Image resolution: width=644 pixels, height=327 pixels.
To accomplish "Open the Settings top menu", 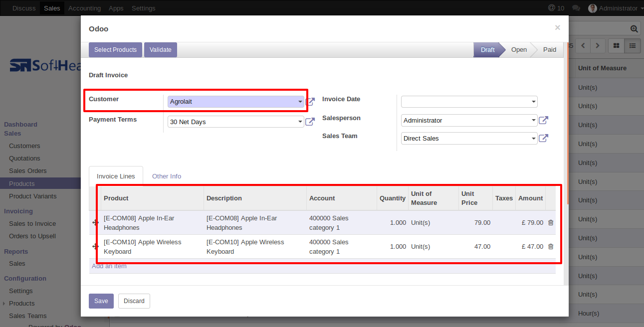I will point(144,8).
